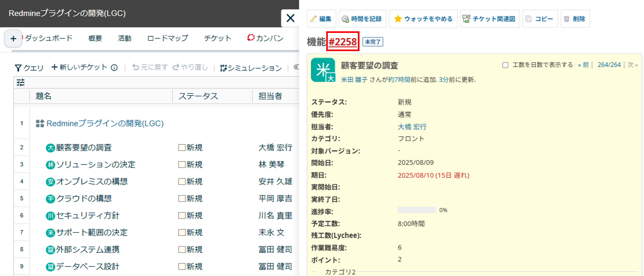
Task: Click the project icon in row 1
Action: 40,123
